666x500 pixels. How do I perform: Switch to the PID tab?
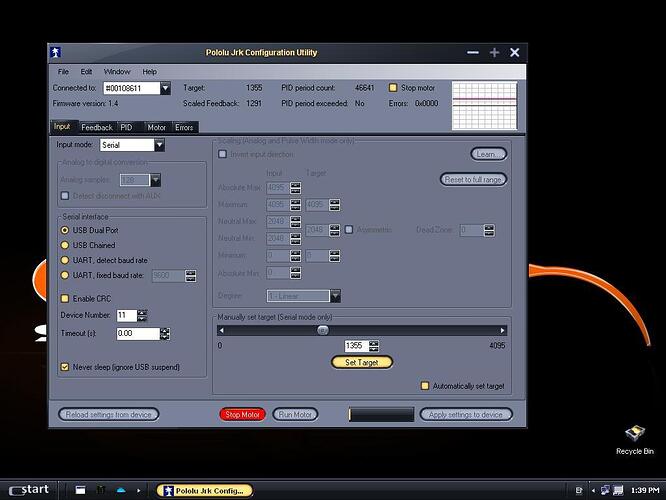pos(126,128)
